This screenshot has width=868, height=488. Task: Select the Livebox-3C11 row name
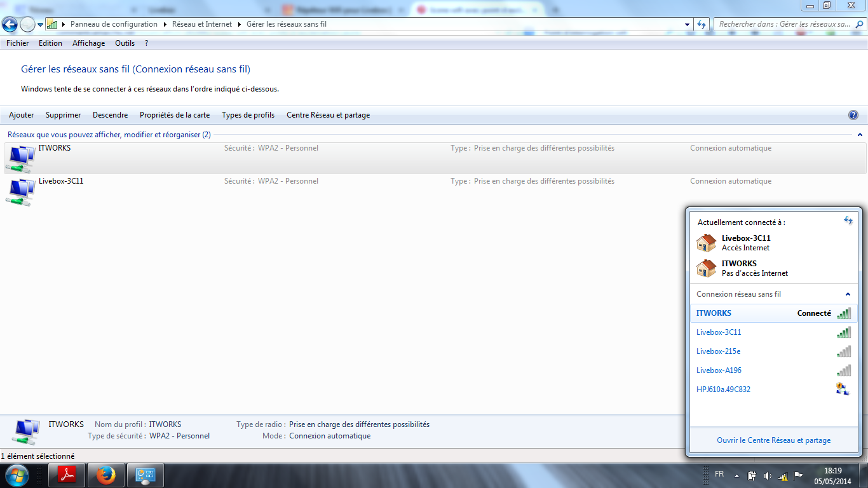click(61, 181)
